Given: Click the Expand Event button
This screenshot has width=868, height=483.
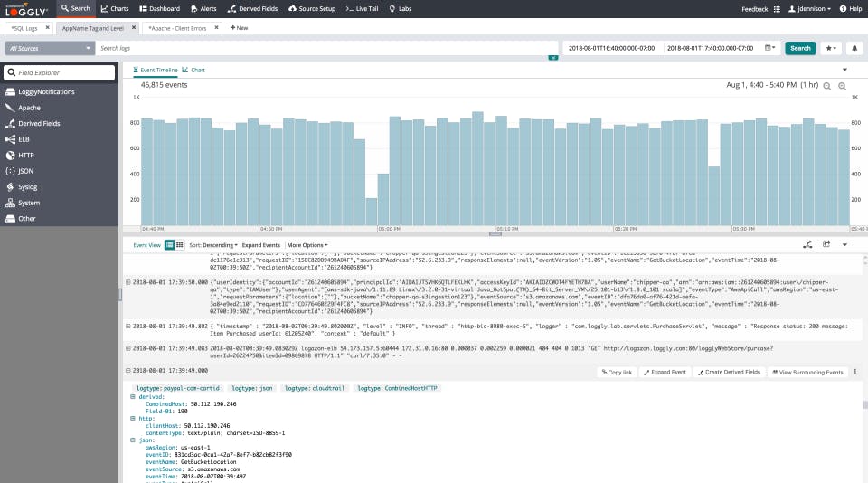Looking at the screenshot, I should click(665, 373).
